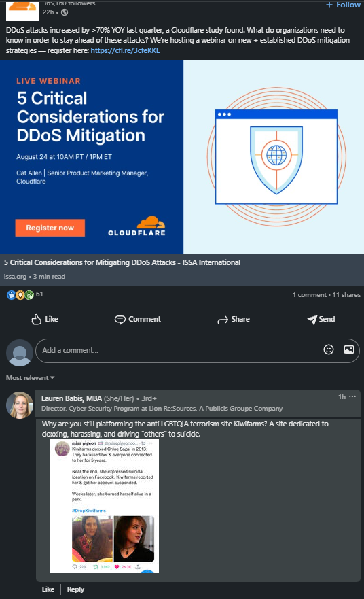The image size is (364, 599).
Task: Like Lauren Babis's comment
Action: (48, 589)
